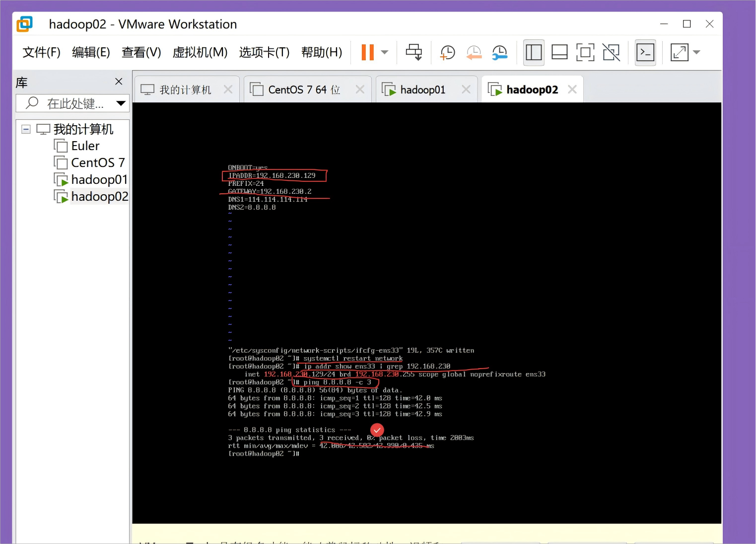Viewport: 756px width, 544px height.
Task: Click the monitor icon on 我的计算机 tab
Action: coord(147,89)
